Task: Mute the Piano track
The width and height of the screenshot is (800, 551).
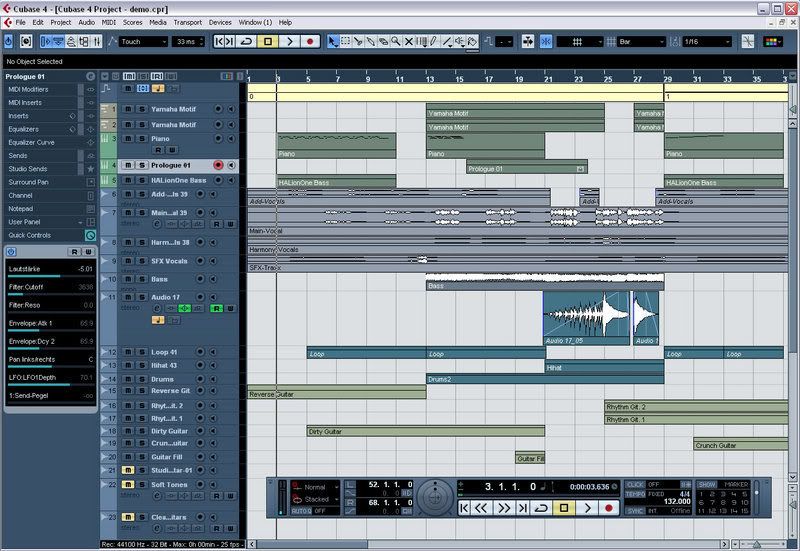Action: click(128, 138)
